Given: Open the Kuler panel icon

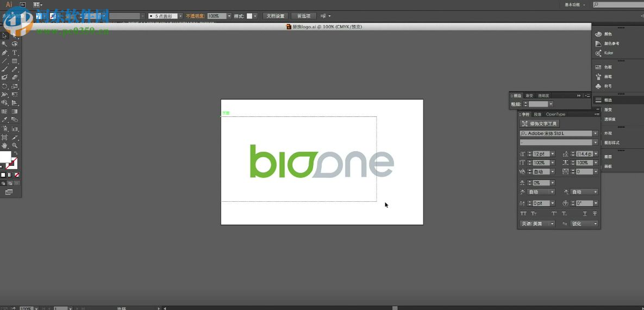Looking at the screenshot, I should [598, 53].
